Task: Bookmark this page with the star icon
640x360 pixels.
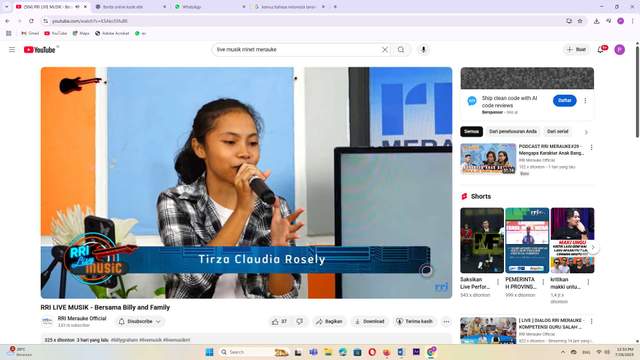Action: pos(580,21)
